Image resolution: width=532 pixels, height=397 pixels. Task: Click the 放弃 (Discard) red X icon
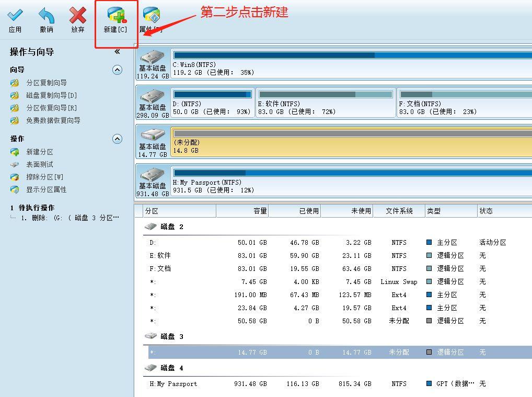(x=78, y=16)
